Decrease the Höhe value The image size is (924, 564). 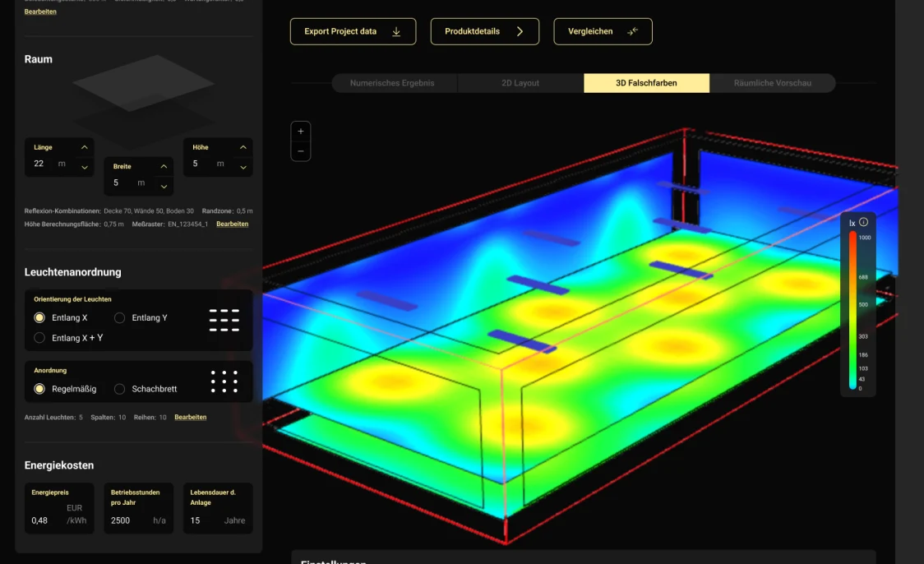point(243,168)
